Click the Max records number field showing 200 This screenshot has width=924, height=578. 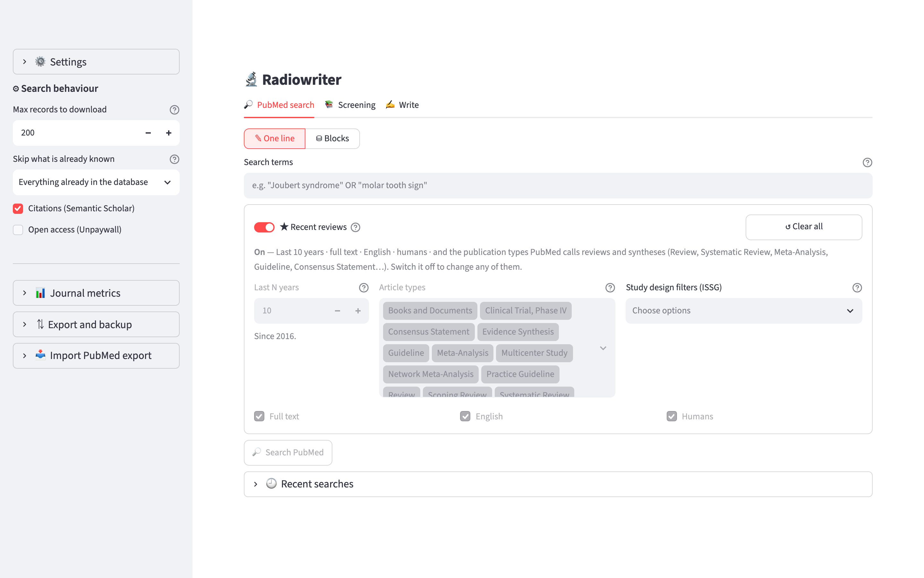click(x=76, y=133)
